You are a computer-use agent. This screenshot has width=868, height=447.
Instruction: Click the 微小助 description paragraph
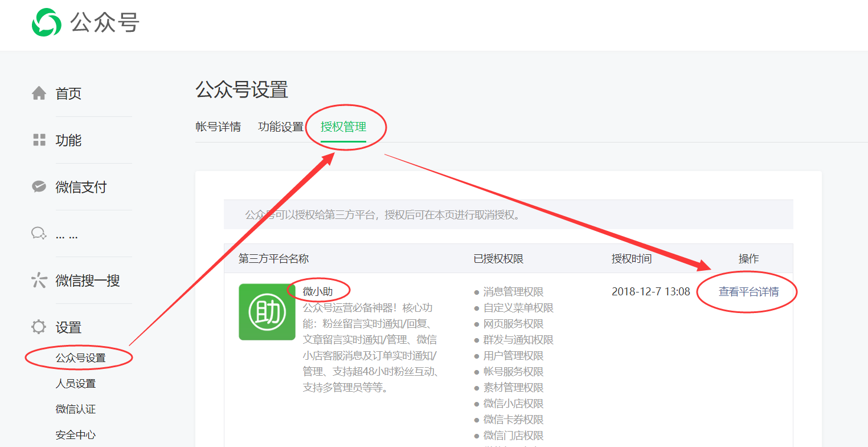point(371,347)
